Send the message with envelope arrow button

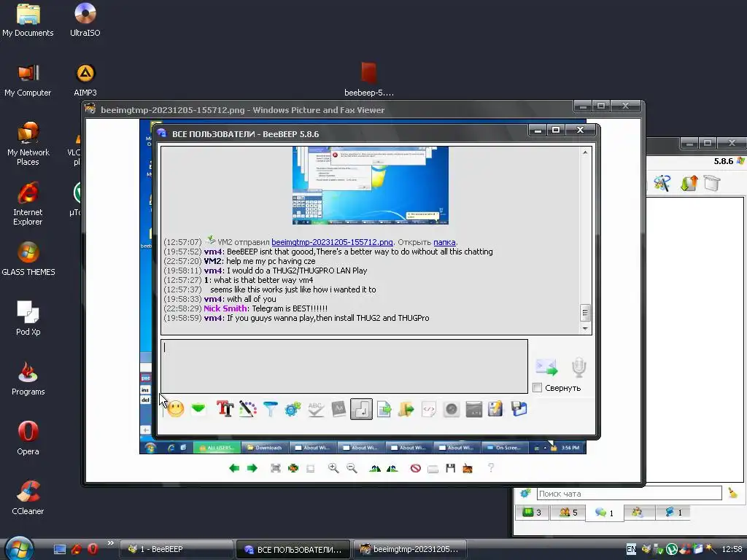click(546, 367)
